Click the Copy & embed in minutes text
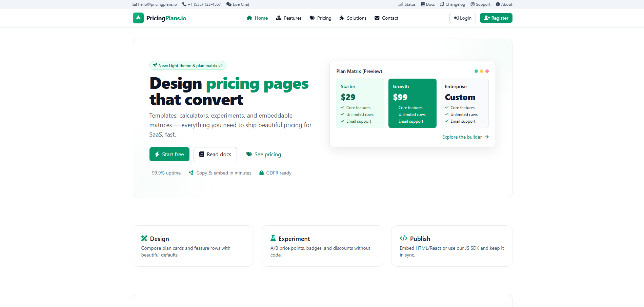Image resolution: width=644 pixels, height=307 pixels. (x=224, y=173)
